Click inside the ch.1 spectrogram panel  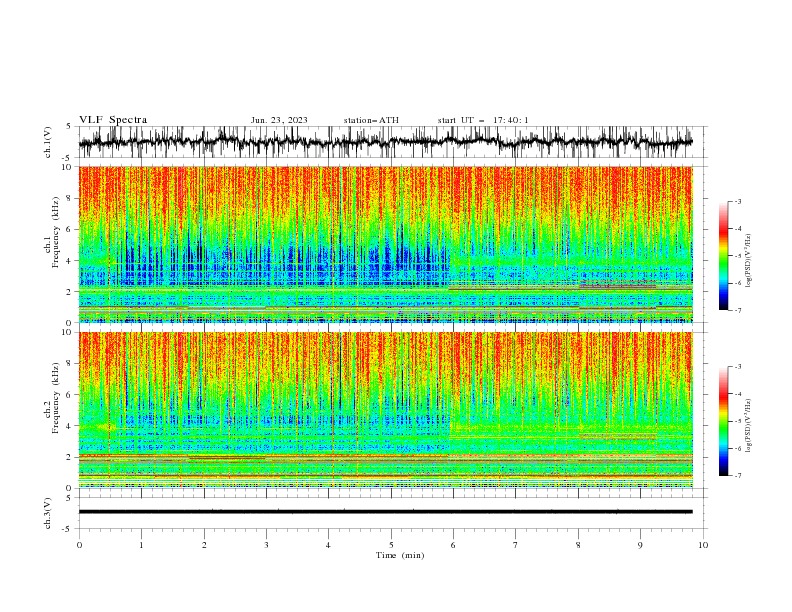pos(385,244)
